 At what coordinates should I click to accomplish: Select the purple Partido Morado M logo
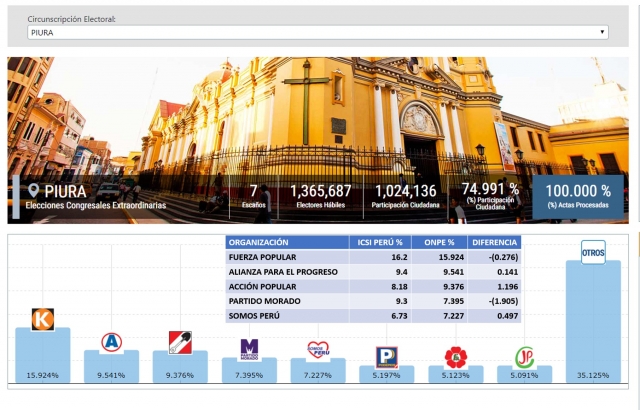click(x=249, y=348)
